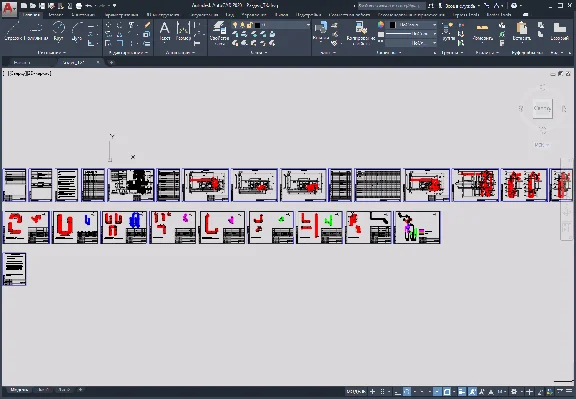Click the ViewCube top face (Сверху)

(542, 108)
